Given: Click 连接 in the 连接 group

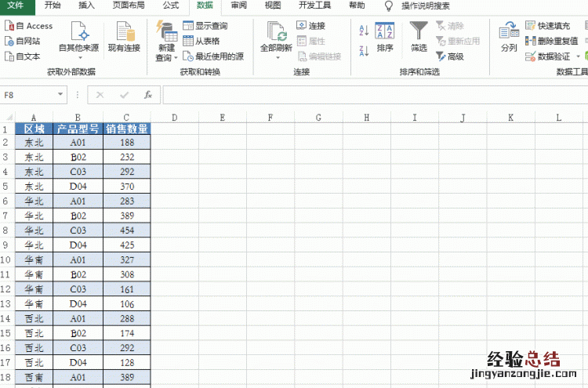Looking at the screenshot, I should [310, 26].
